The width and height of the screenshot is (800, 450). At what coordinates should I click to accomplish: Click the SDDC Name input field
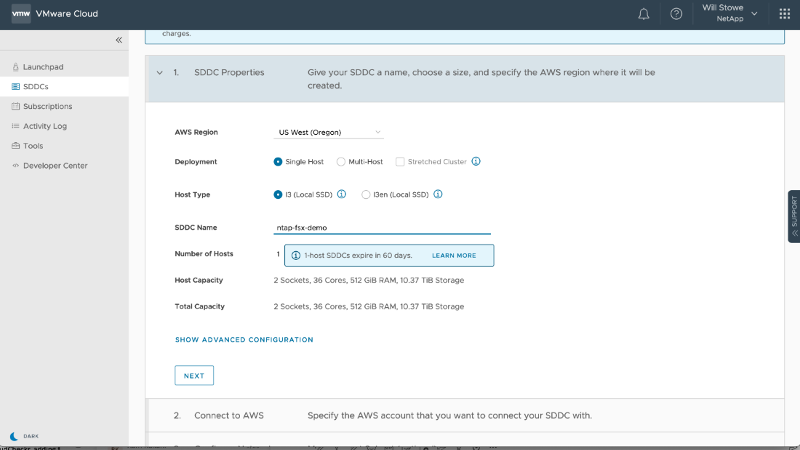382,227
